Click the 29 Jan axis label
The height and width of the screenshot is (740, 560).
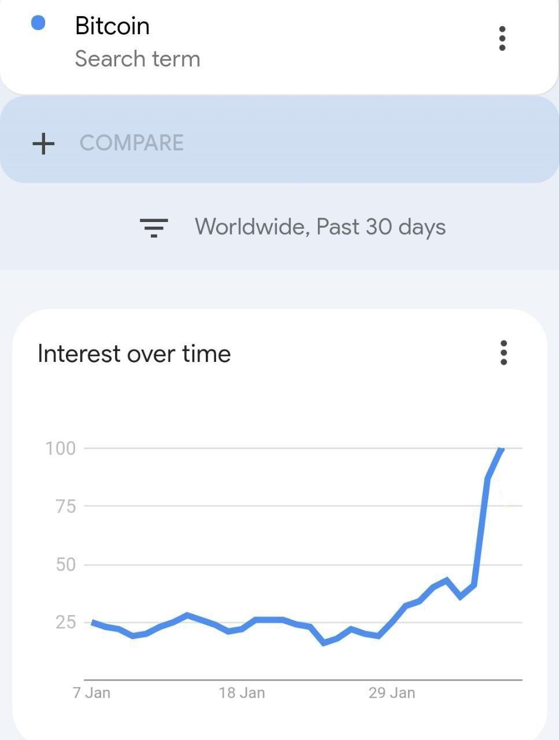[392, 693]
